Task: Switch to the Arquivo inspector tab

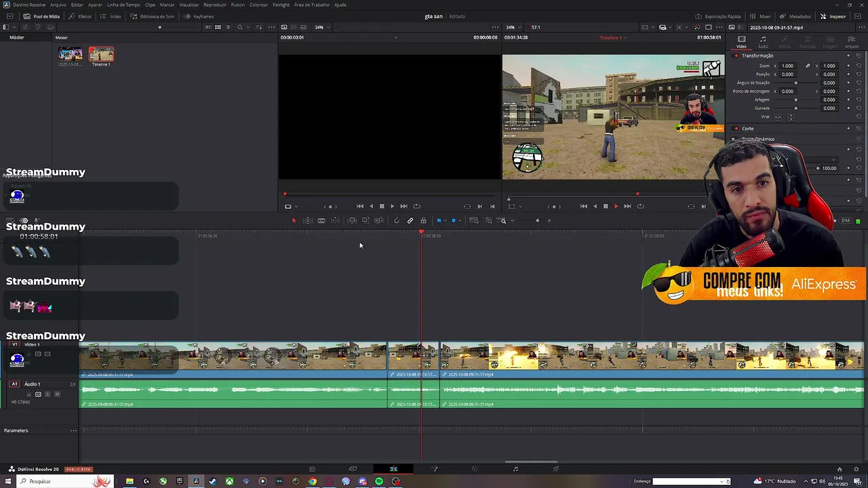Action: (x=851, y=42)
